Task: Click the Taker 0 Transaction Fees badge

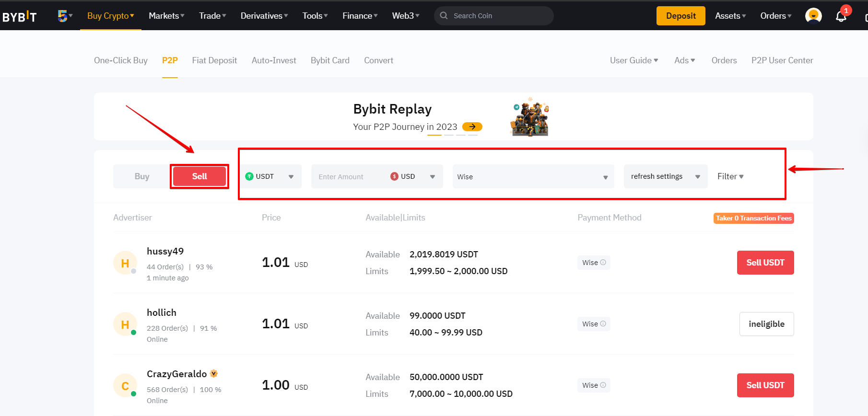Action: click(x=754, y=218)
